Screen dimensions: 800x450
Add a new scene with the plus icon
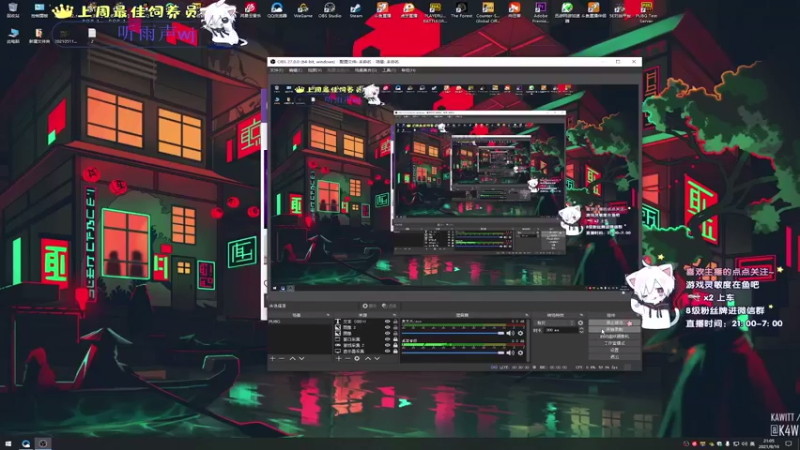272,359
